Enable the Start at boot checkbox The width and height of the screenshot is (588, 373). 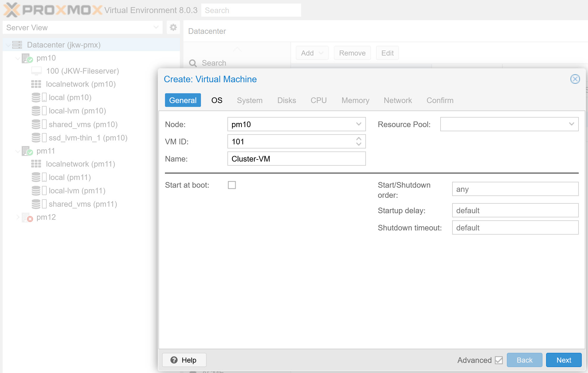(232, 185)
